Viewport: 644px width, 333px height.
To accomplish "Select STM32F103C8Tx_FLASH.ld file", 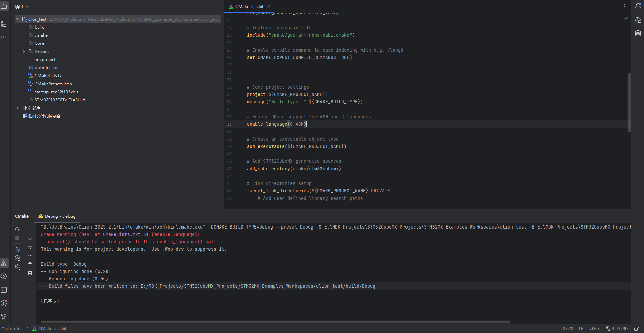I will click(x=60, y=100).
